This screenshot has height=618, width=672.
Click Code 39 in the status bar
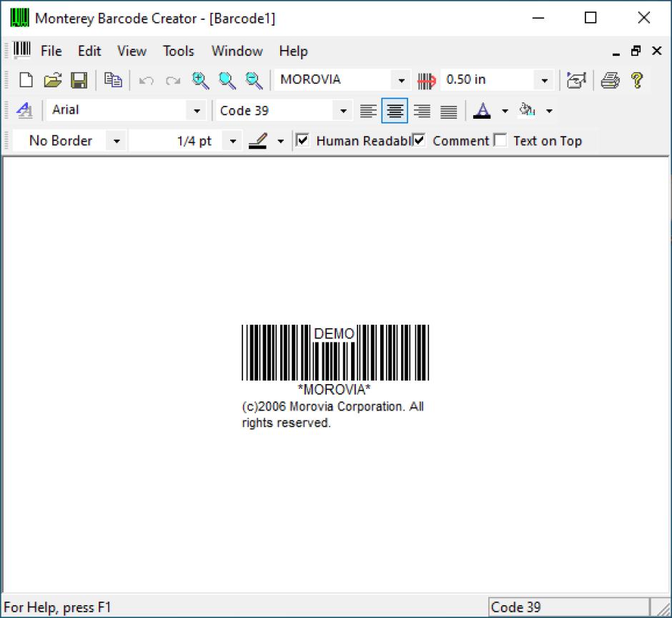pyautogui.click(x=568, y=607)
